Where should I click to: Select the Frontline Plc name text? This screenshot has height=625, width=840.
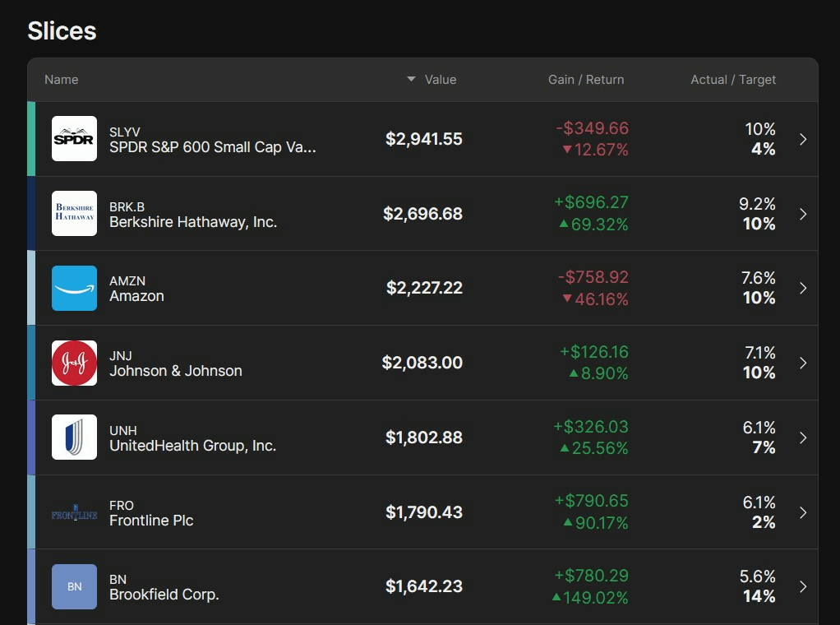point(151,520)
